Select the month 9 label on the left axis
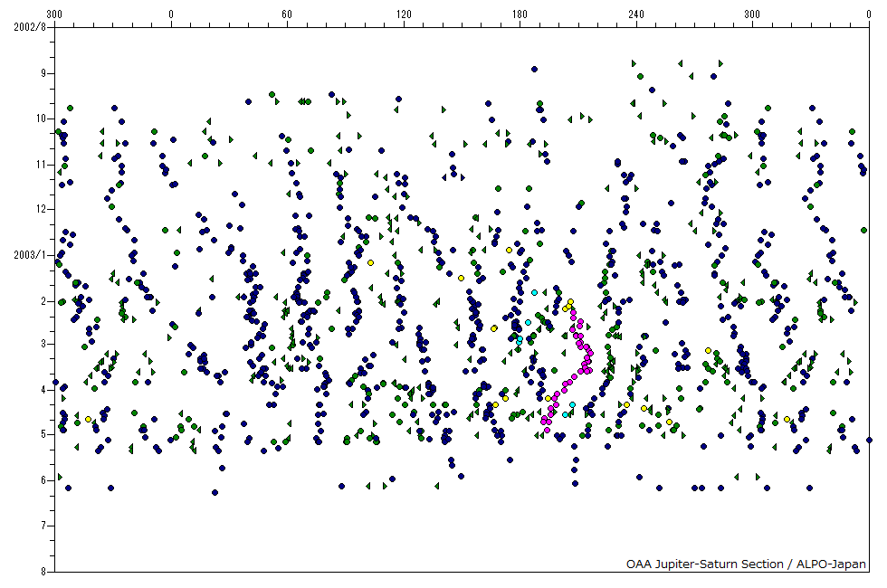887x588 pixels. coord(43,73)
